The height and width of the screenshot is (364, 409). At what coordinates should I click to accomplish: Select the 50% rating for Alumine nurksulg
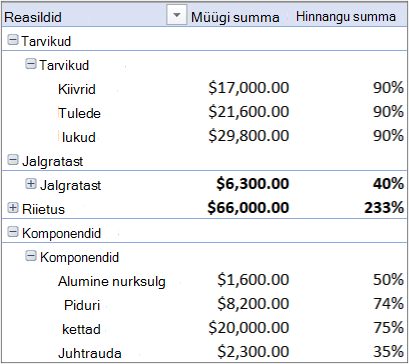(388, 280)
